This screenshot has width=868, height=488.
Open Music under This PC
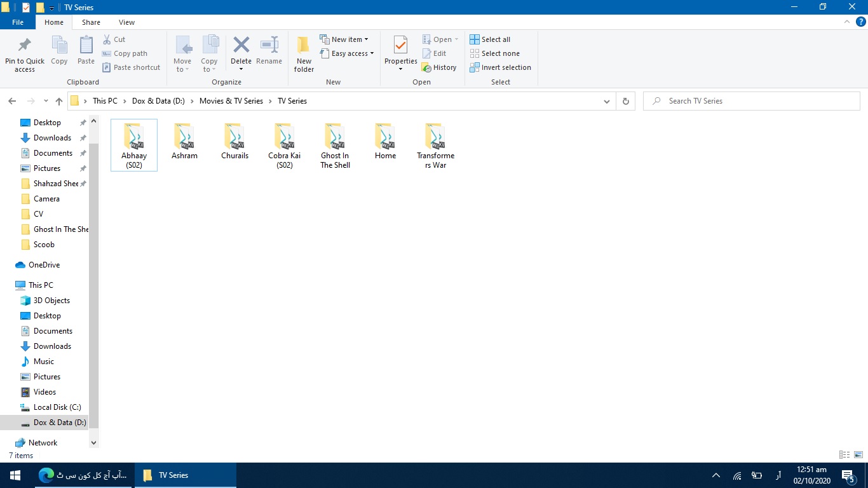(x=44, y=362)
